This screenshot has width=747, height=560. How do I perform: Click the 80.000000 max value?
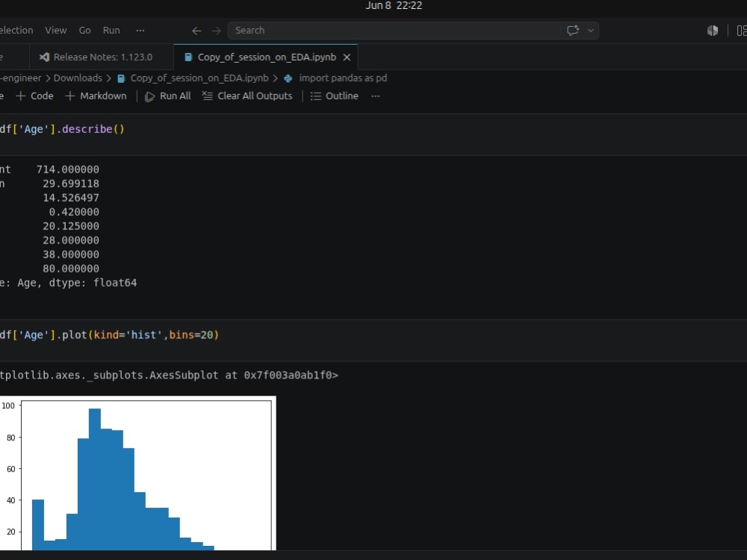click(x=71, y=269)
